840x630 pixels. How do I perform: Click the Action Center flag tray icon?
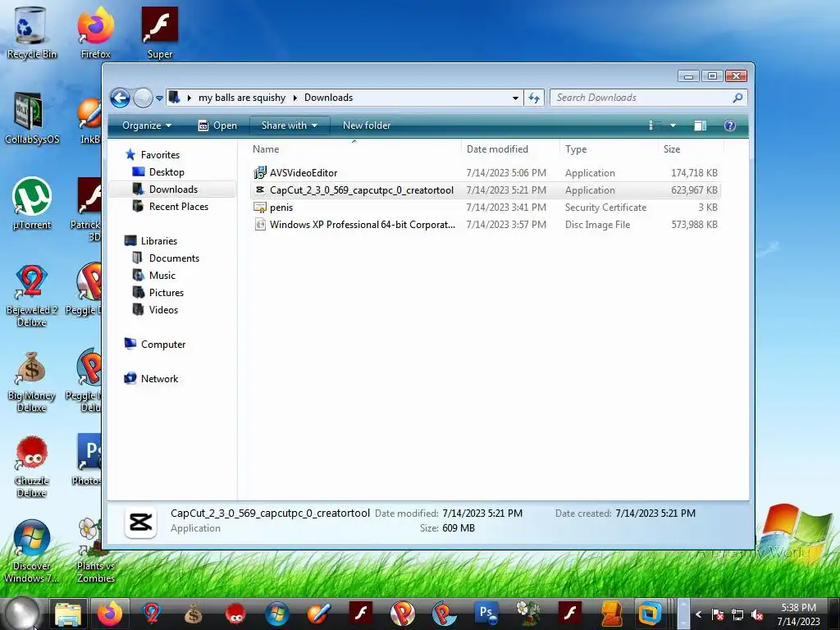click(x=717, y=614)
